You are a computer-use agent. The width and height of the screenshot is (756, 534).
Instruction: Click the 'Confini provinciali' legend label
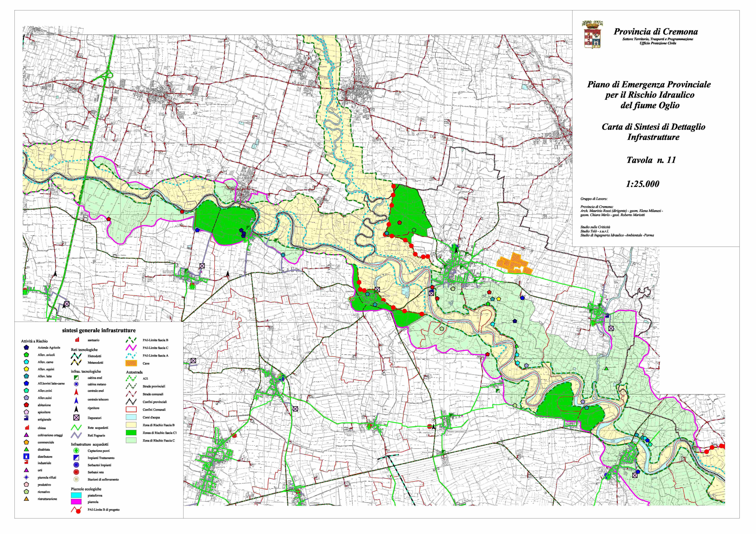(155, 402)
